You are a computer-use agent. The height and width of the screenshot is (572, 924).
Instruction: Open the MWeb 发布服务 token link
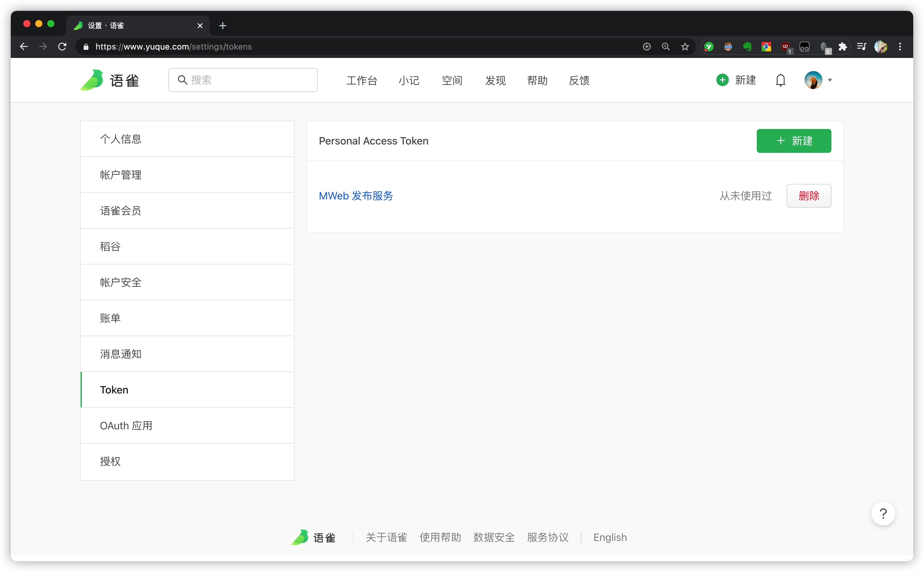pos(356,196)
